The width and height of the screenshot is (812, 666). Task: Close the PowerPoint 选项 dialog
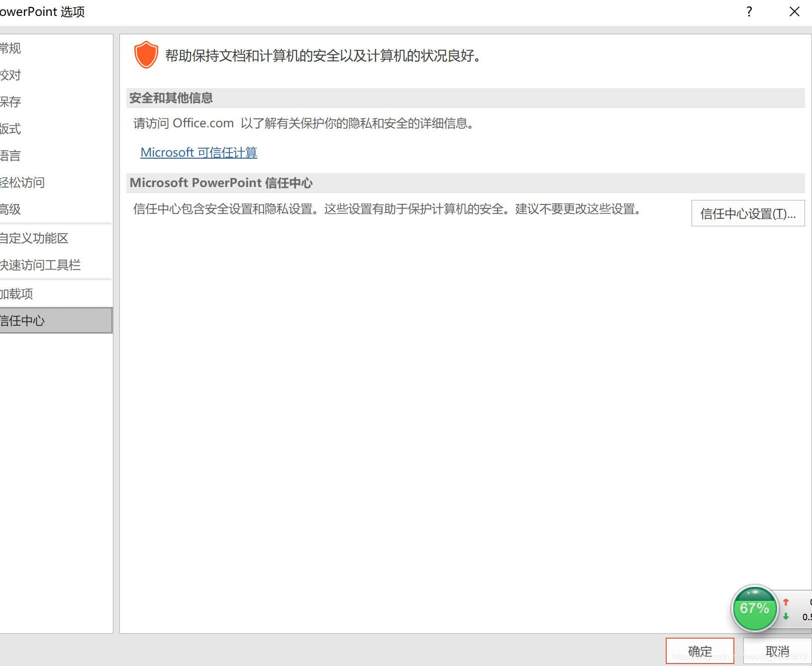[795, 11]
